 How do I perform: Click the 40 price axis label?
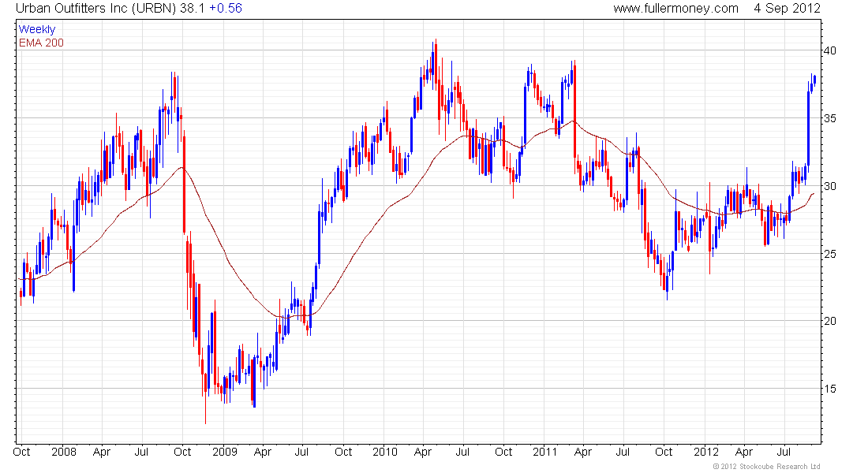point(830,50)
